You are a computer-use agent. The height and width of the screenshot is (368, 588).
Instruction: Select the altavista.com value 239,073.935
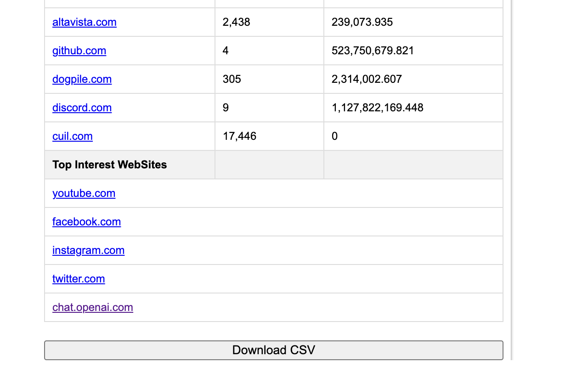pyautogui.click(x=362, y=22)
